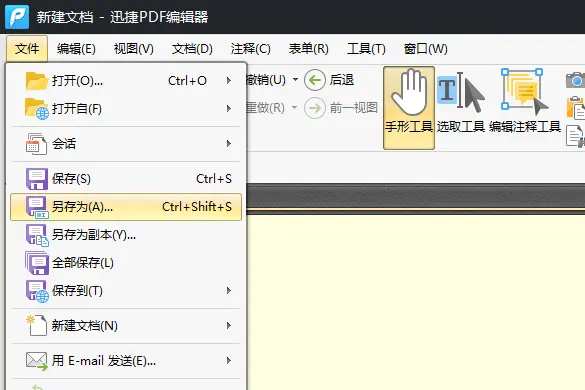This screenshot has height=390, width=585.
Task: Click the folder-globe icon beside 打开自(F)
Action: 37,109
